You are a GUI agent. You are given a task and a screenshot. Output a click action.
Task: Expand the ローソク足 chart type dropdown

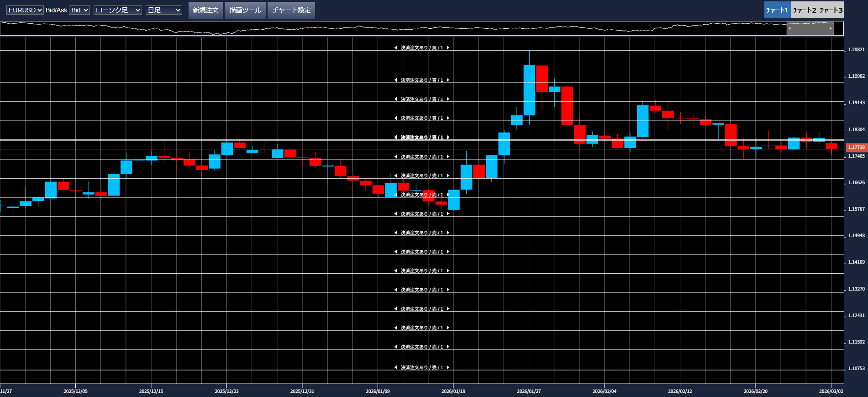click(117, 10)
